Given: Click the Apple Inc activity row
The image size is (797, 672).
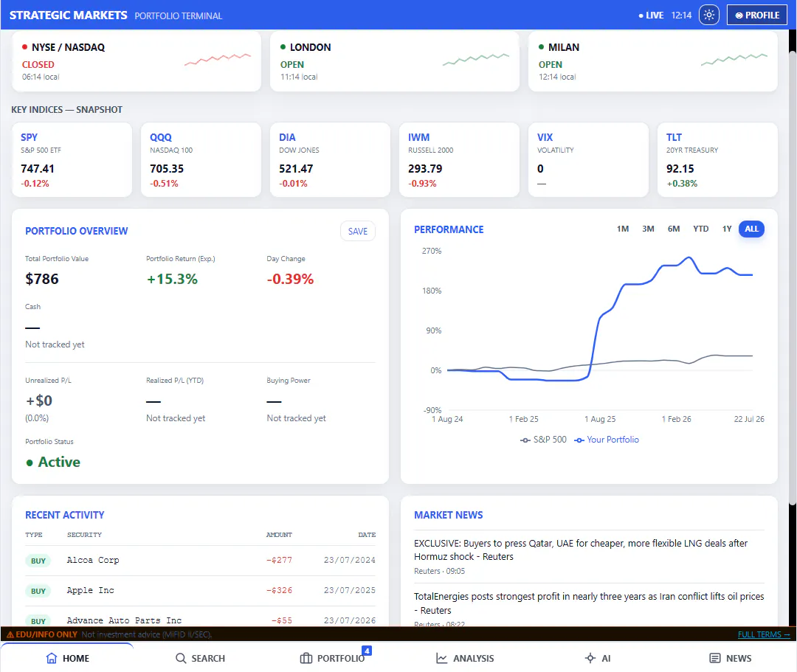Looking at the screenshot, I should (x=200, y=591).
